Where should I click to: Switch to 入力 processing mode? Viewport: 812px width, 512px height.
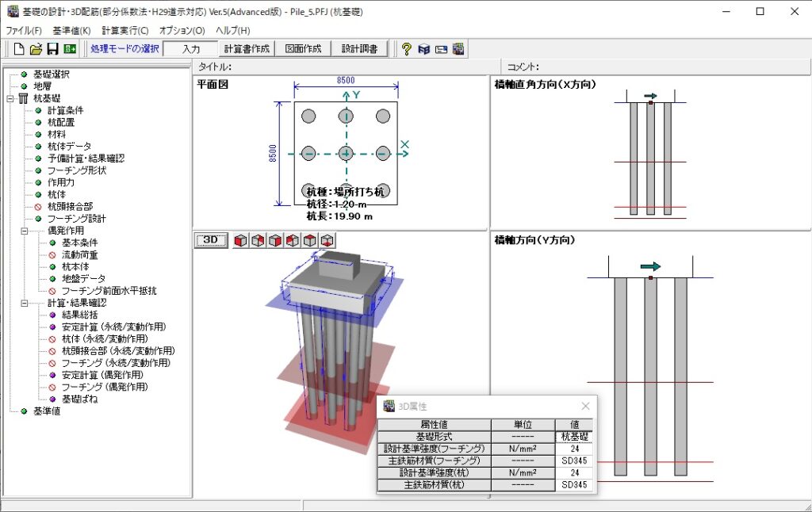coord(190,49)
